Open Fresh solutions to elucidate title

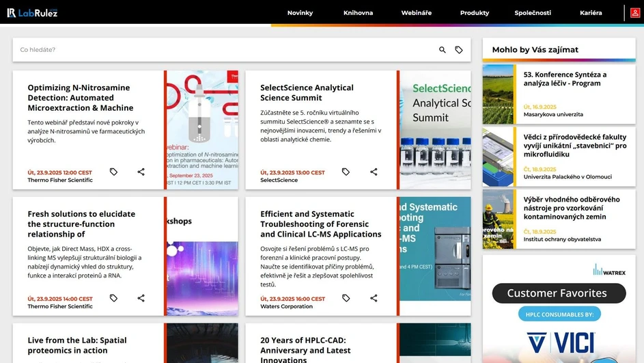pos(81,224)
